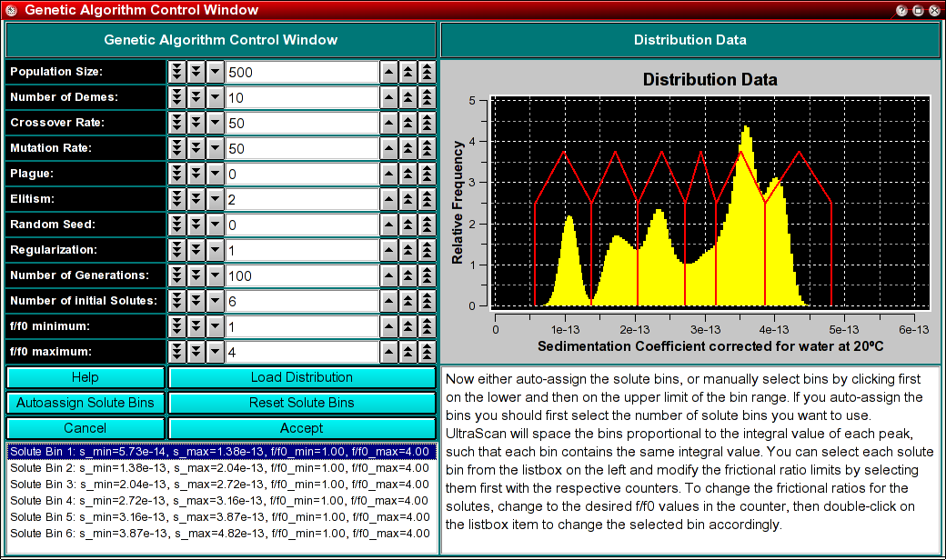Increase f/f0 maximum with single up arrow
The image size is (946, 560).
[x=388, y=352]
